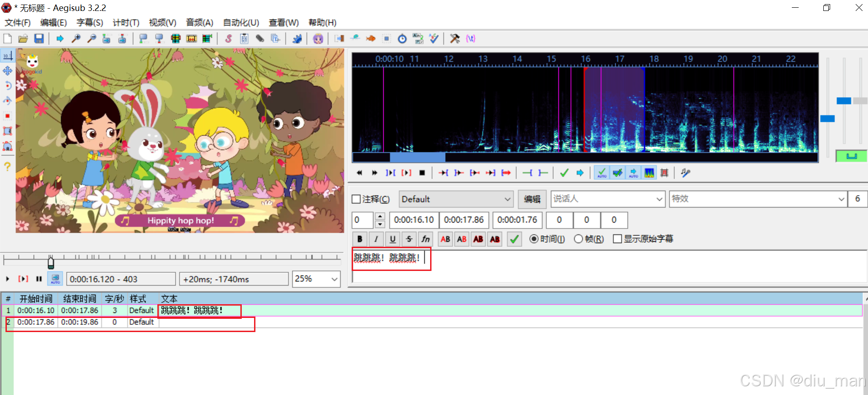Click the 编辑 style edit button
This screenshot has width=868, height=395.
pyautogui.click(x=532, y=199)
